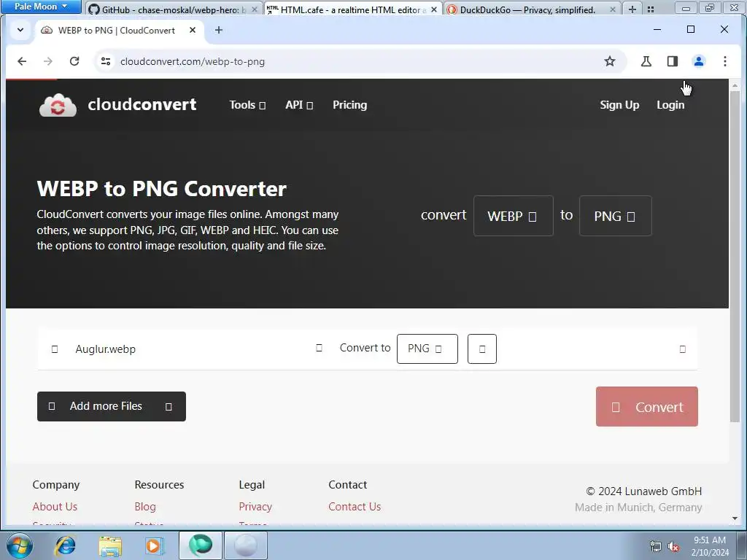Switch to Pale Moon taskbar button
This screenshot has width=747, height=560.
[x=201, y=545]
